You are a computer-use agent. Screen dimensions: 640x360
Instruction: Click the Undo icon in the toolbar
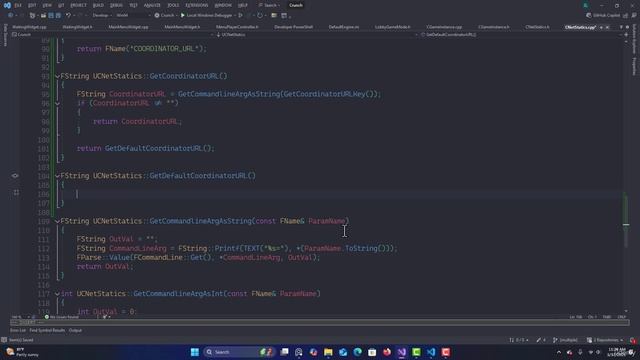[68, 16]
